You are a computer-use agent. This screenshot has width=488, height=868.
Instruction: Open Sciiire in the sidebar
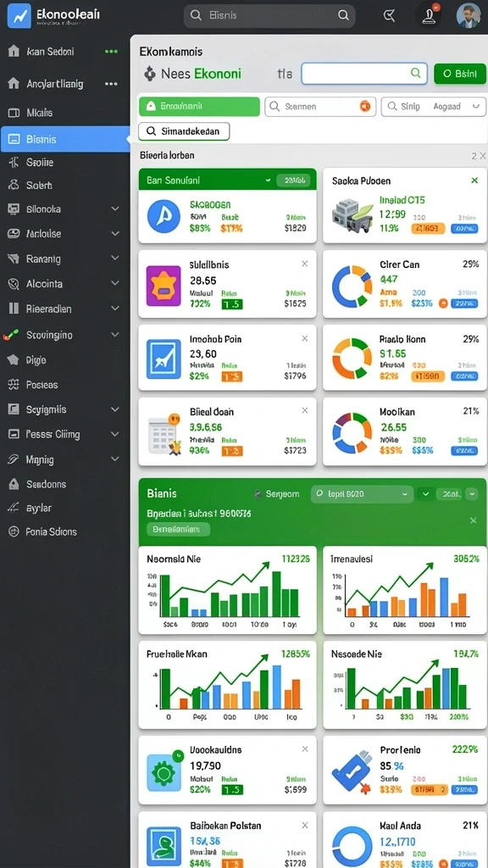point(65,162)
